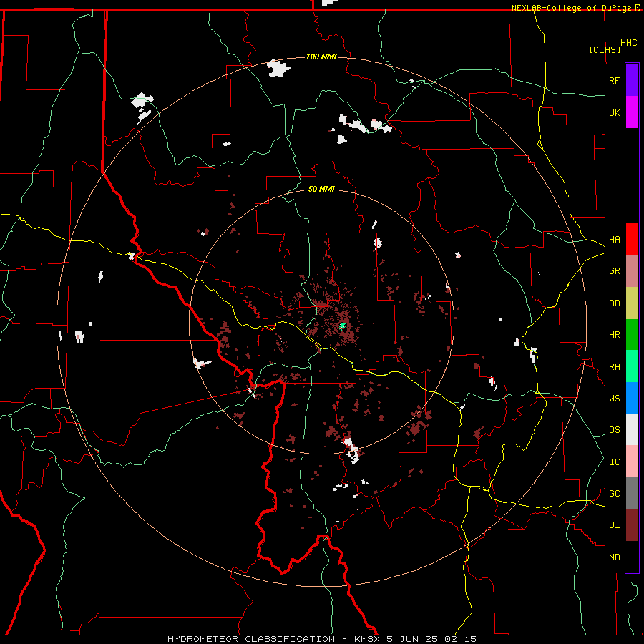Viewport: 644px width, 644px height.
Task: Click the [CLAS] units label
Action: [x=605, y=49]
